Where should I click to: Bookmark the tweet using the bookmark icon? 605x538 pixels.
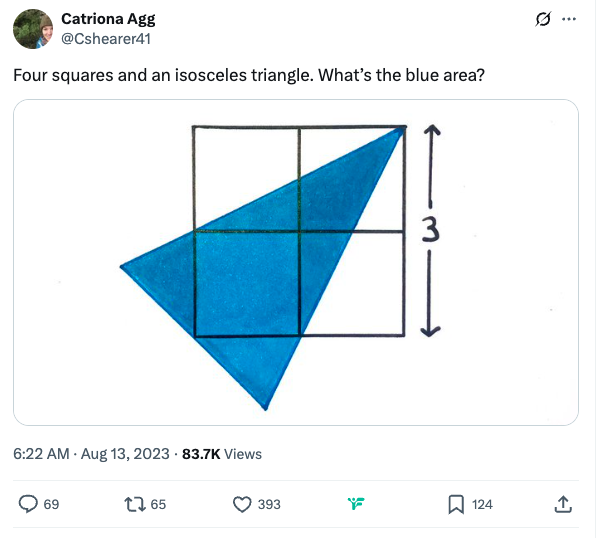(x=456, y=504)
